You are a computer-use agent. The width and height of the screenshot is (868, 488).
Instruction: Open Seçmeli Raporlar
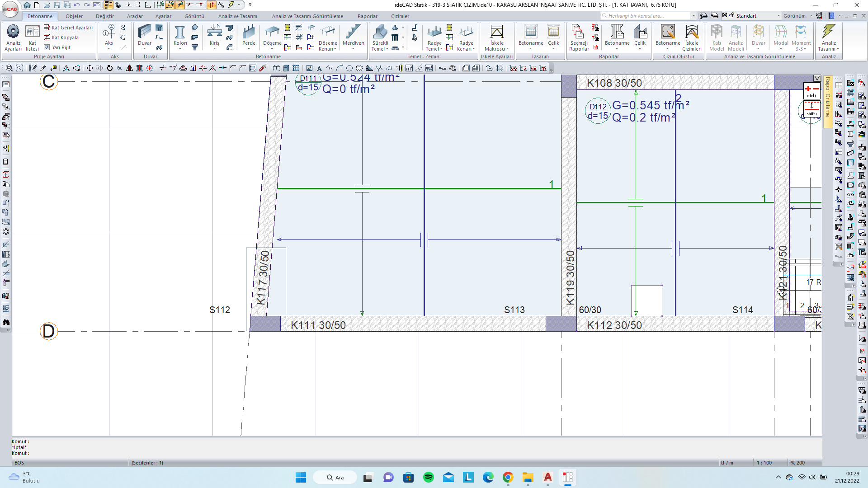coord(579,38)
